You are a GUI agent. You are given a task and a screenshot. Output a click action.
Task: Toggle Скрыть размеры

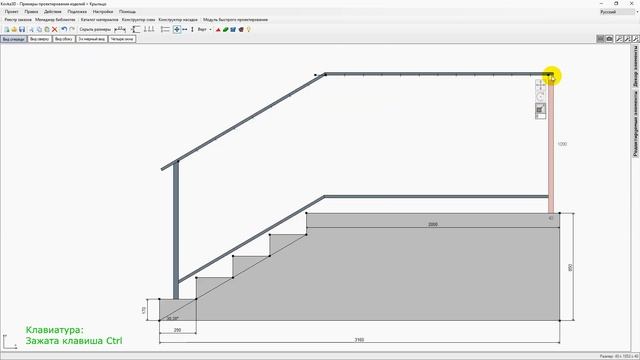(95, 29)
